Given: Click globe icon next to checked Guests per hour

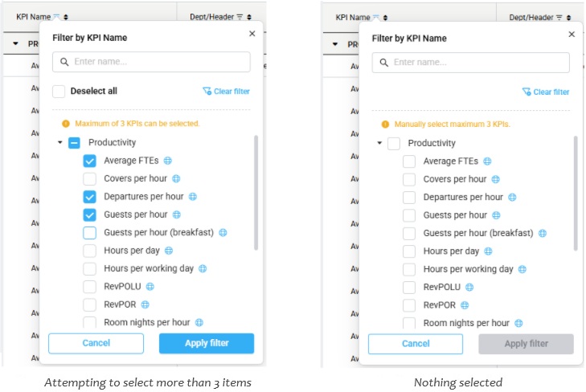Looking at the screenshot, I should click(177, 214).
